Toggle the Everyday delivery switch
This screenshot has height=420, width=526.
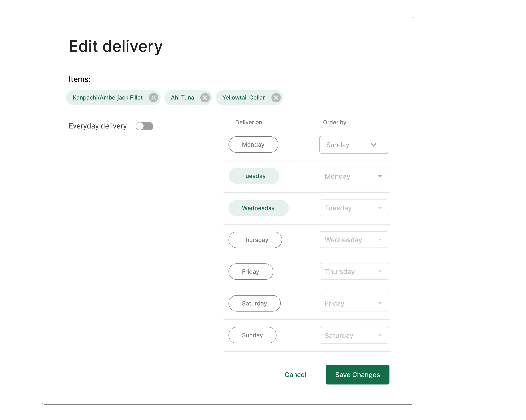point(144,126)
